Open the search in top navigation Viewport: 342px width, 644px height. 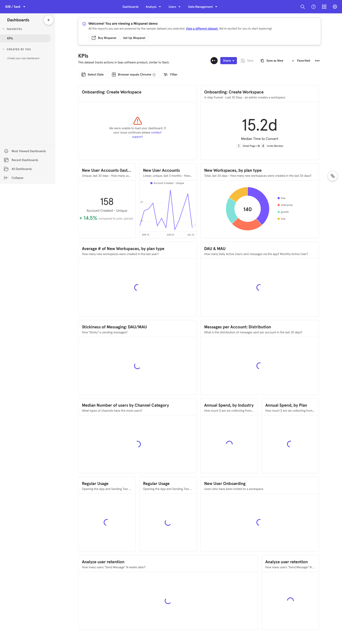click(302, 7)
